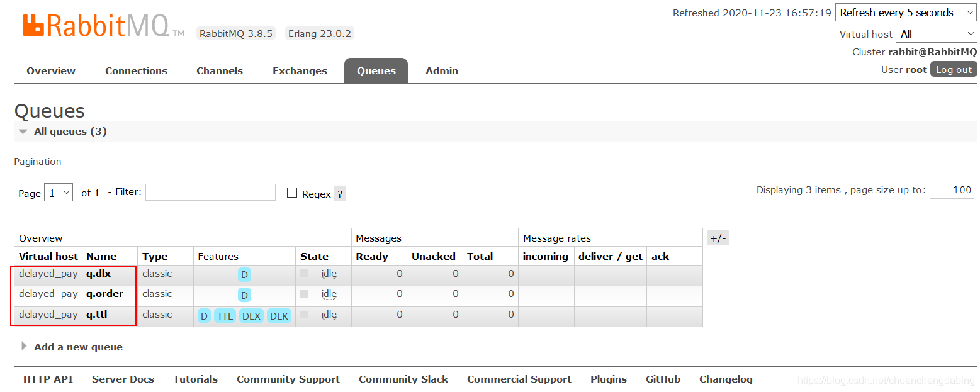This screenshot has width=980, height=392.
Task: Sort by the Type column header
Action: pyautogui.click(x=155, y=257)
